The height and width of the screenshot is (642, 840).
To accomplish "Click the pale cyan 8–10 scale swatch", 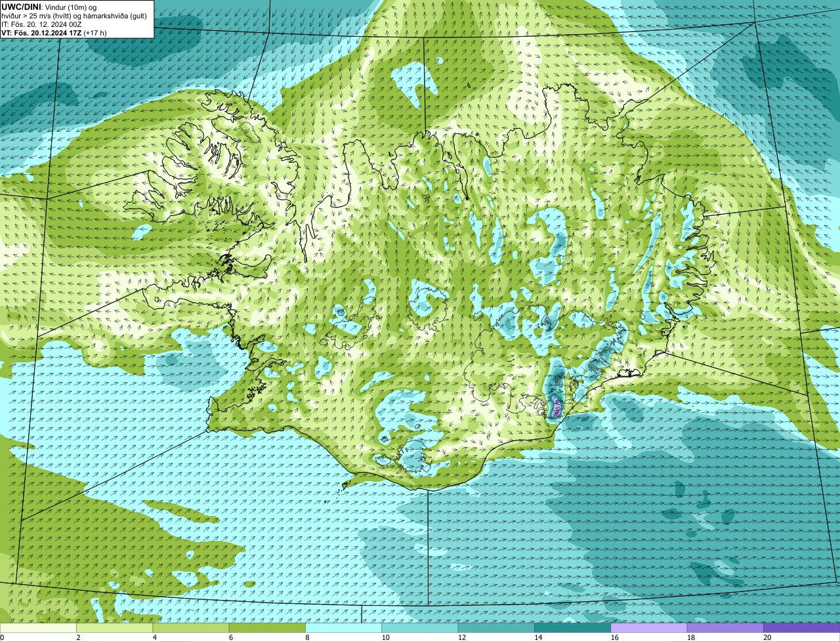I will click(343, 628).
